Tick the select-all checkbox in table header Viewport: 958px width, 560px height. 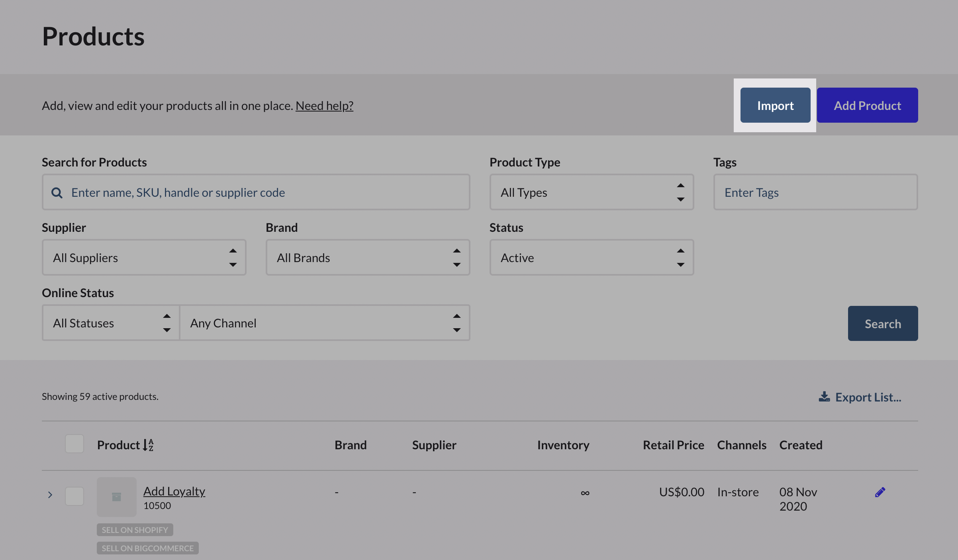74,444
